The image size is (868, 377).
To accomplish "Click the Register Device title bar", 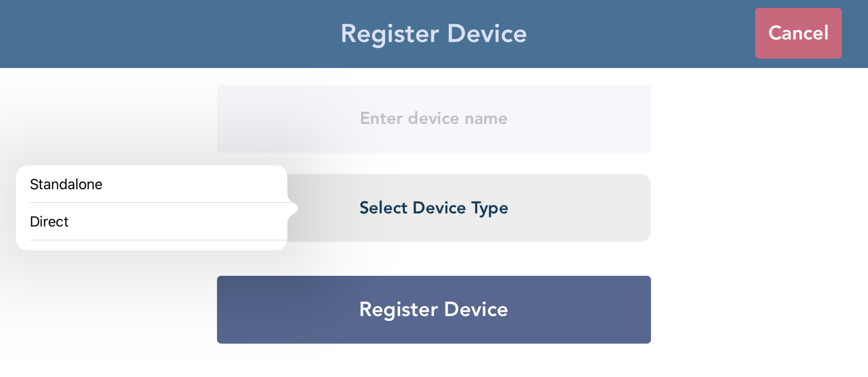I will tap(434, 33).
